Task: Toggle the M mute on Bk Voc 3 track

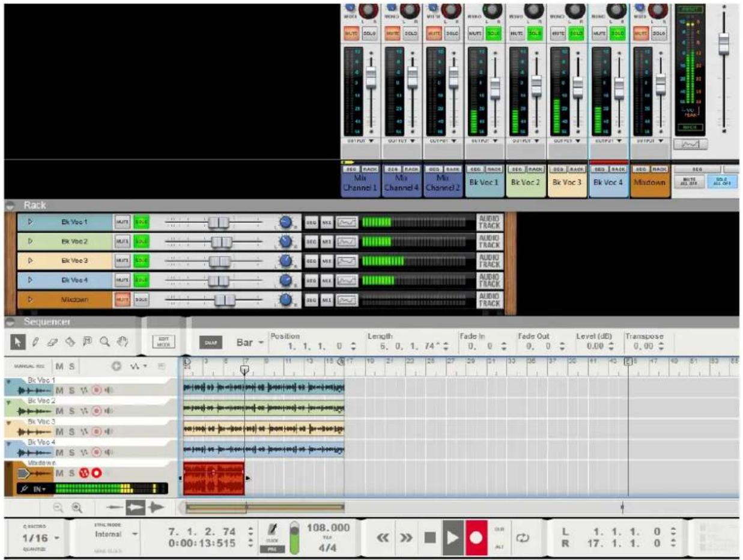Action: [x=59, y=432]
